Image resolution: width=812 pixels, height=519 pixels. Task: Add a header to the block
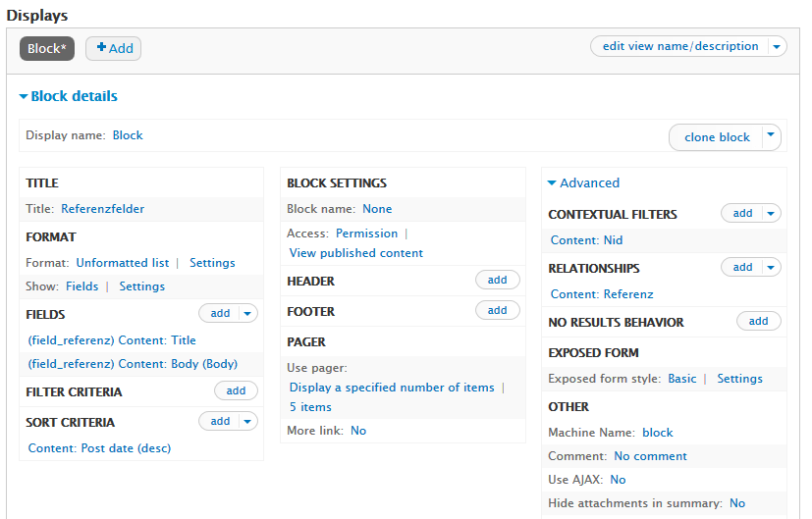(497, 280)
